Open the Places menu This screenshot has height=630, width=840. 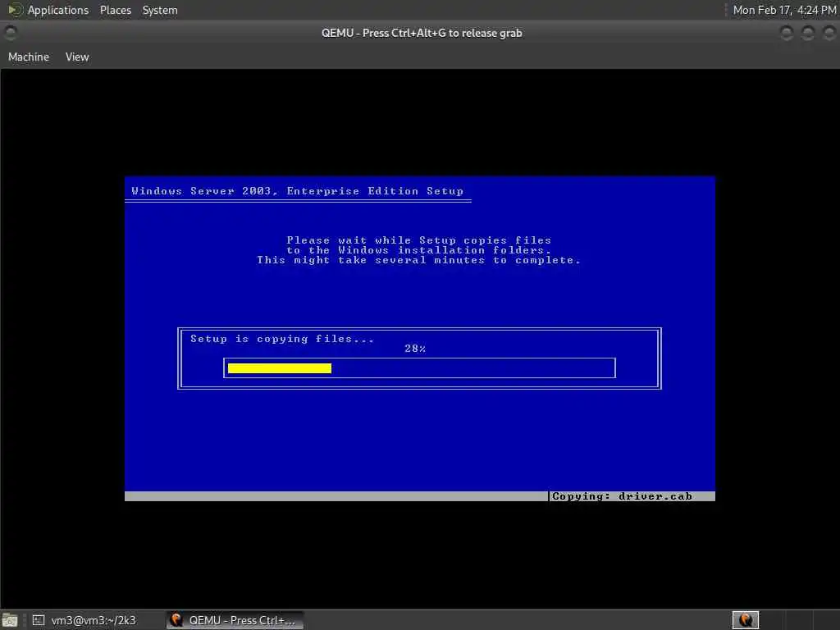click(x=115, y=10)
